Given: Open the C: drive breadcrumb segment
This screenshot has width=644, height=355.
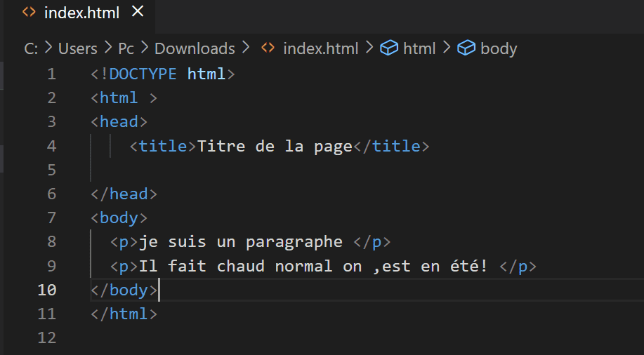Looking at the screenshot, I should (31, 49).
